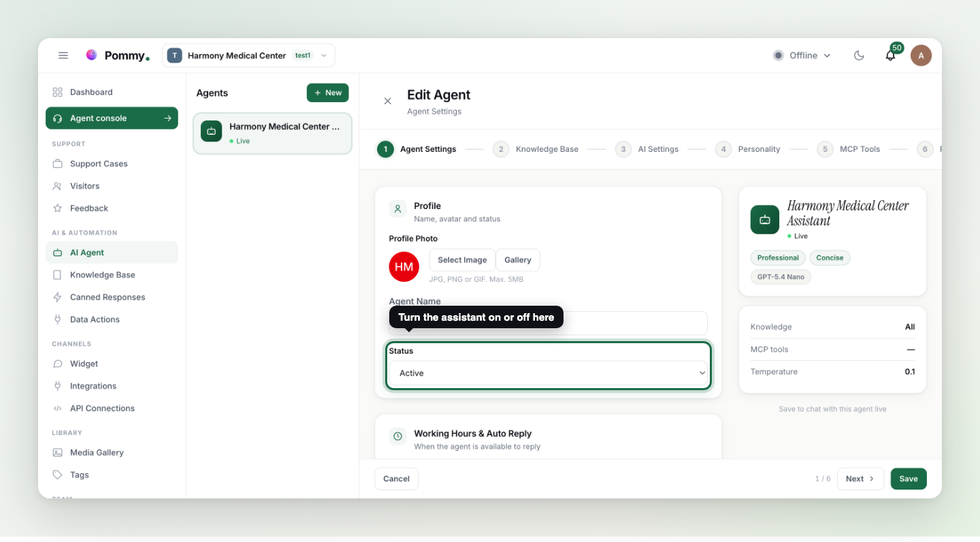Screen dimensions: 980x542
Task: Click the Temperature 0.1 value
Action: point(910,372)
